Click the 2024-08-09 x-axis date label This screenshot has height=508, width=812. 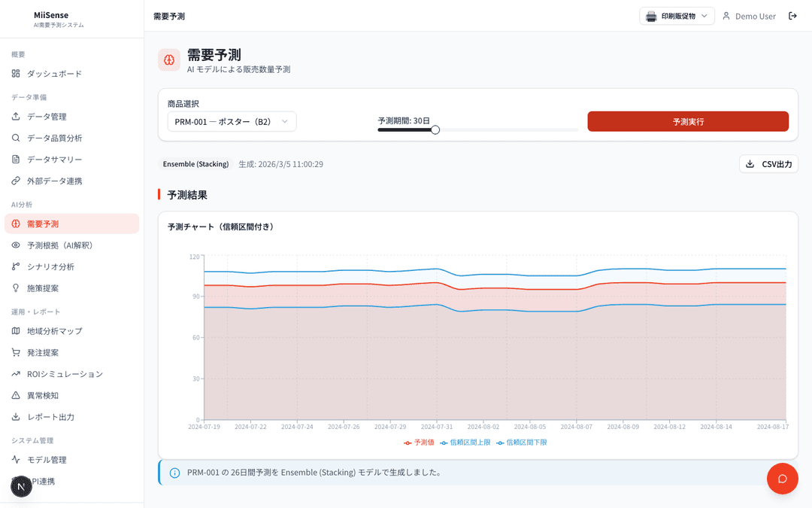click(623, 427)
